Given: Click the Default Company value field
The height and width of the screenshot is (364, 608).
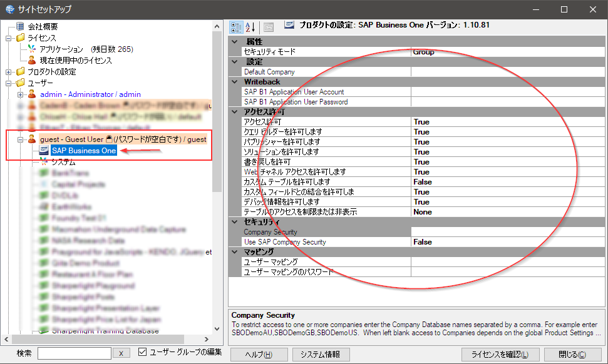Looking at the screenshot, I should [508, 72].
